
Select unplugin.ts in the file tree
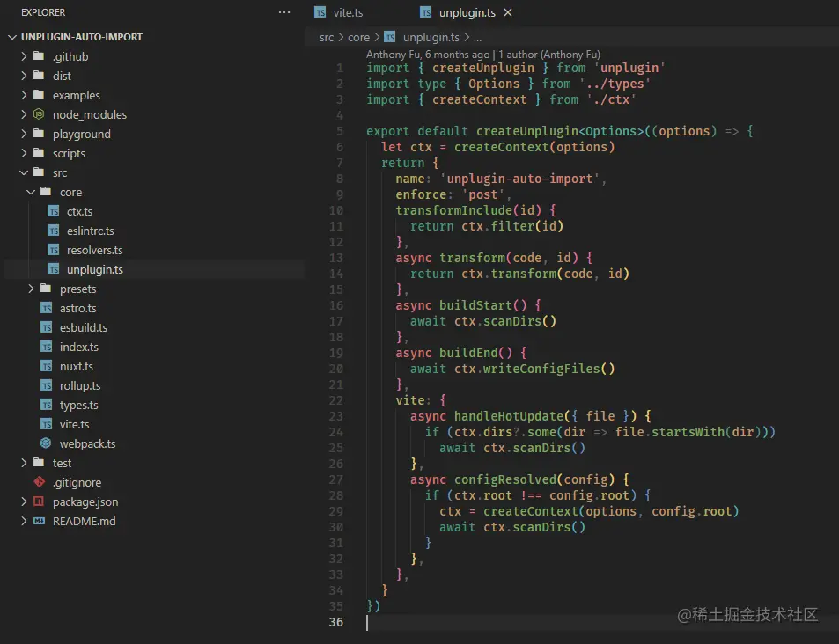pyautogui.click(x=95, y=269)
